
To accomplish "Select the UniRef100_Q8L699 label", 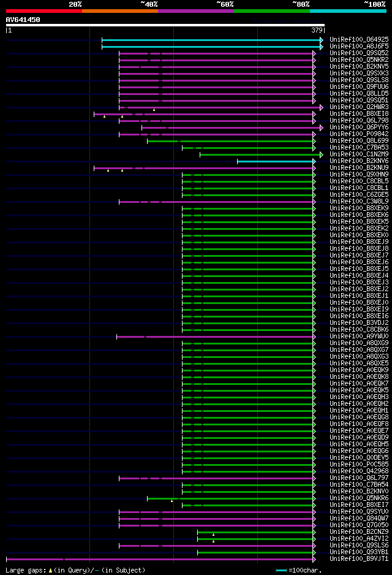I will click(x=359, y=140).
